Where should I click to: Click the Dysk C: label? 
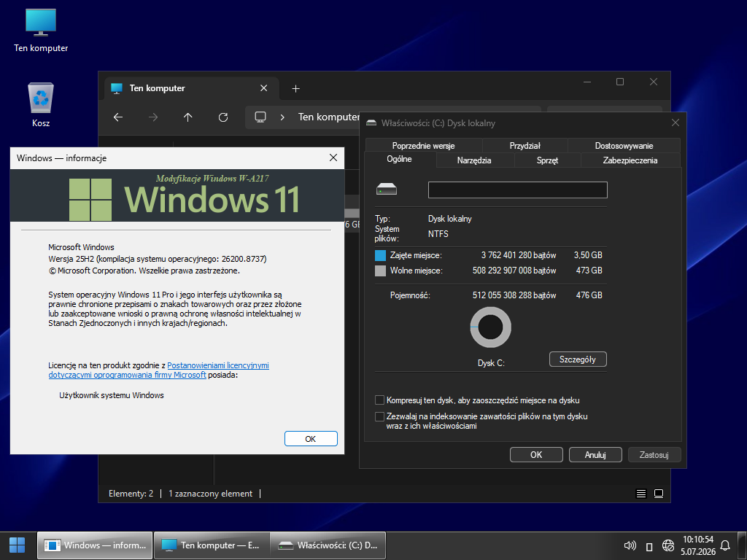coord(491,363)
